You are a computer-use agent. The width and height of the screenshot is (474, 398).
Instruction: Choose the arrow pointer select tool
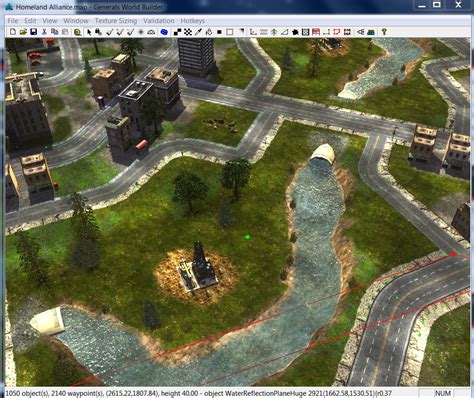pyautogui.click(x=89, y=32)
